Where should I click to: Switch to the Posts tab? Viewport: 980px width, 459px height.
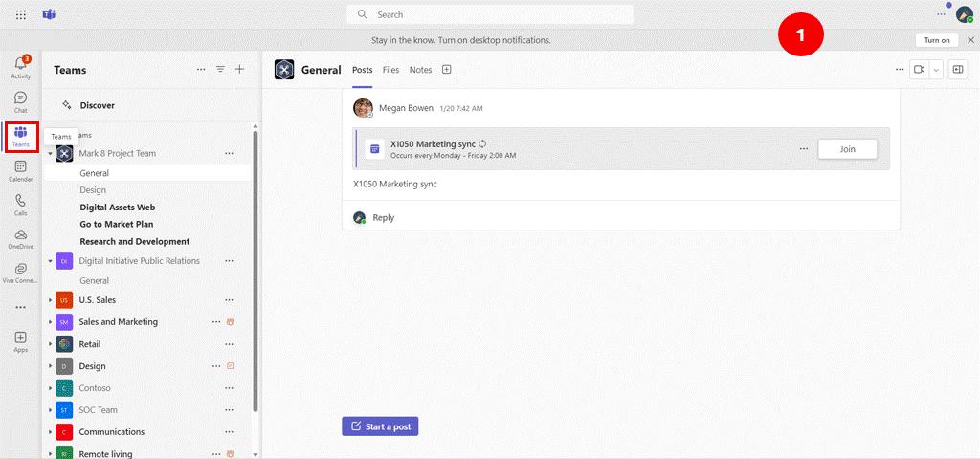pos(363,70)
